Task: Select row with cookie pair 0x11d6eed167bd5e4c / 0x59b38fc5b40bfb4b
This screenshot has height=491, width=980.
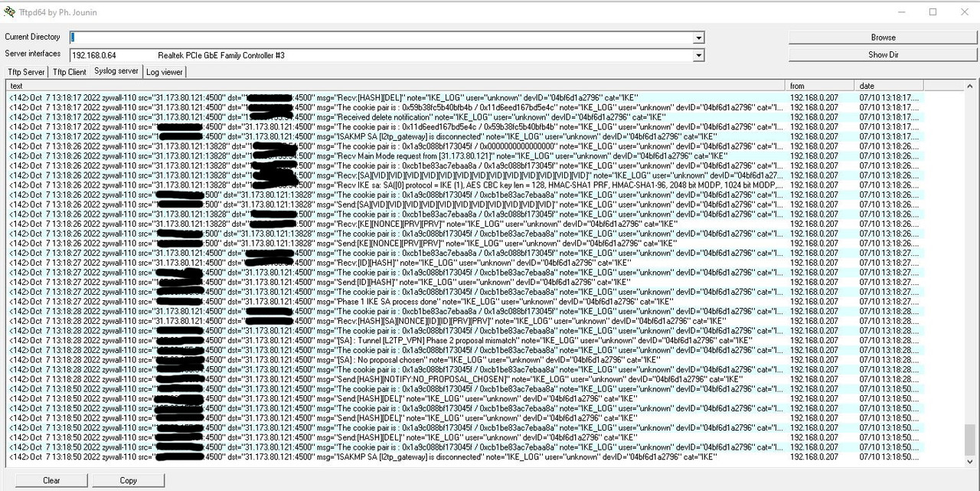Action: point(465,126)
